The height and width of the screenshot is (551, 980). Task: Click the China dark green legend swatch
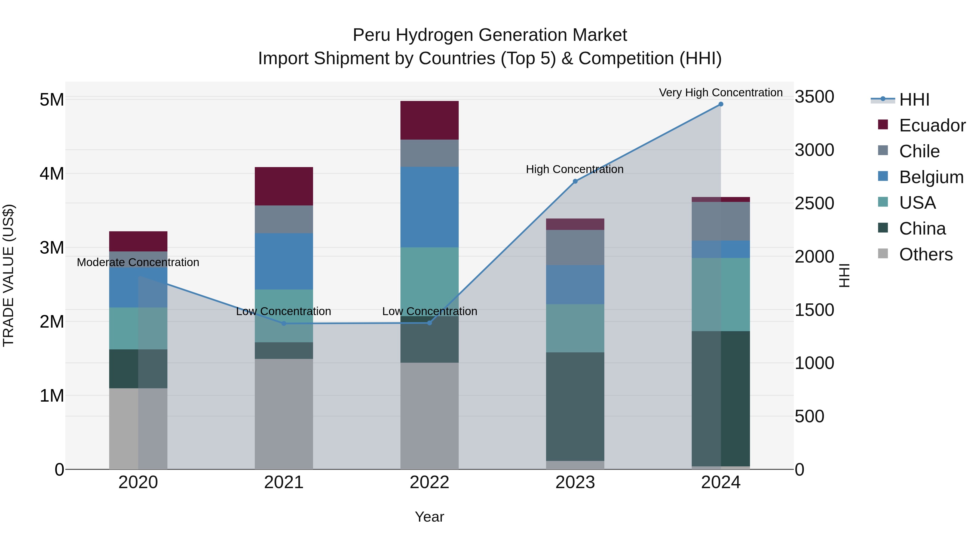click(883, 227)
